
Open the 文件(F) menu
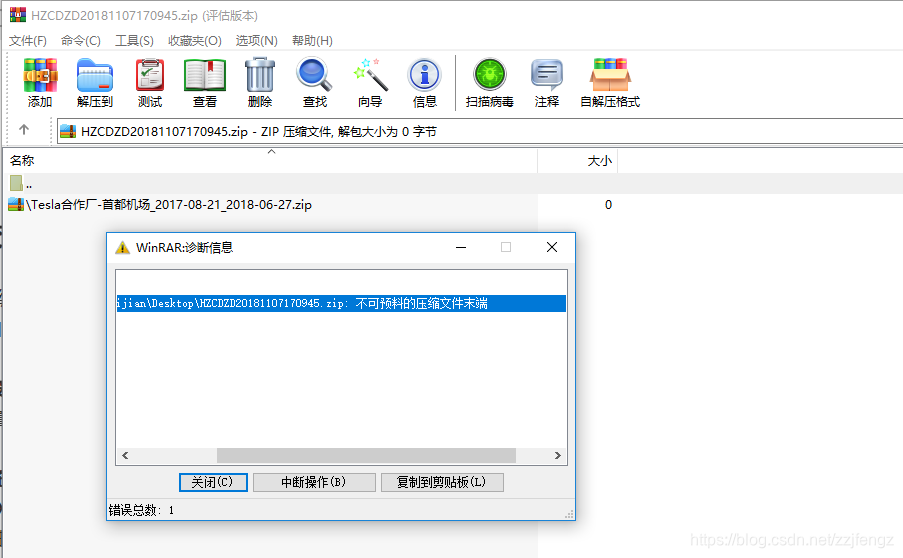point(28,40)
